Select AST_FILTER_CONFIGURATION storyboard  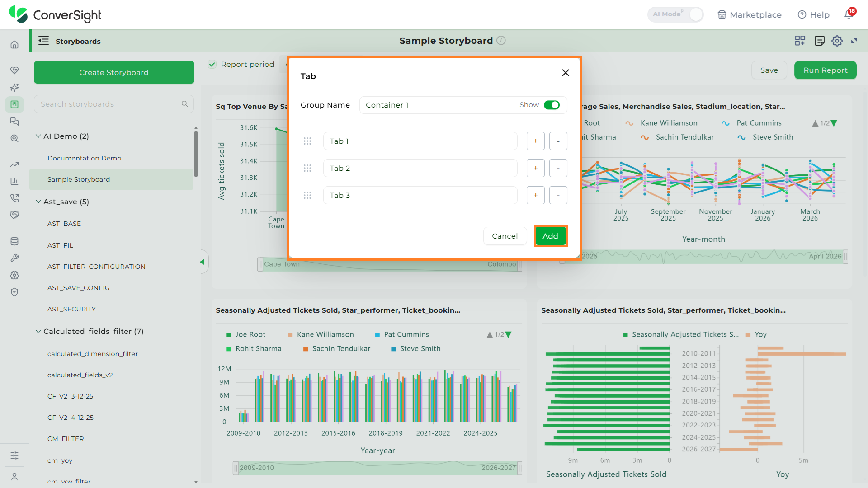[x=96, y=267]
